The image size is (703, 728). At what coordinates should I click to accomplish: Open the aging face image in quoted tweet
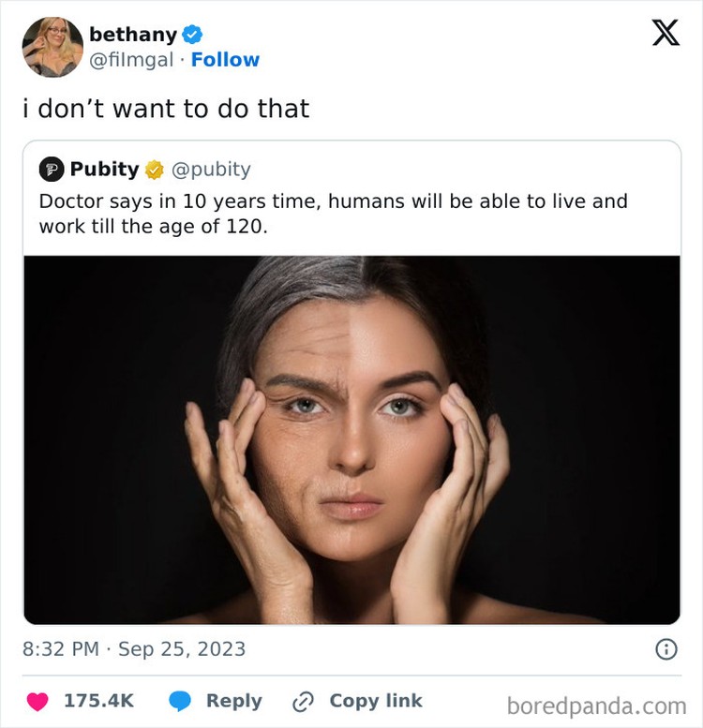point(351,440)
